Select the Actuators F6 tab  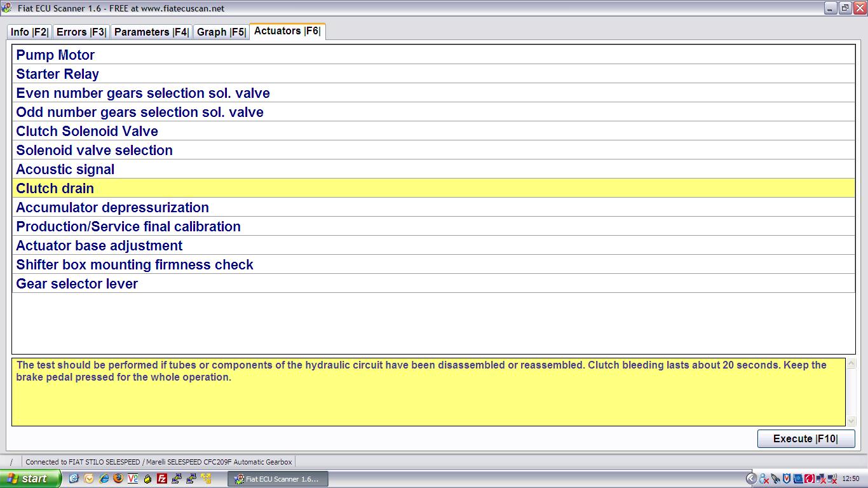click(x=287, y=31)
